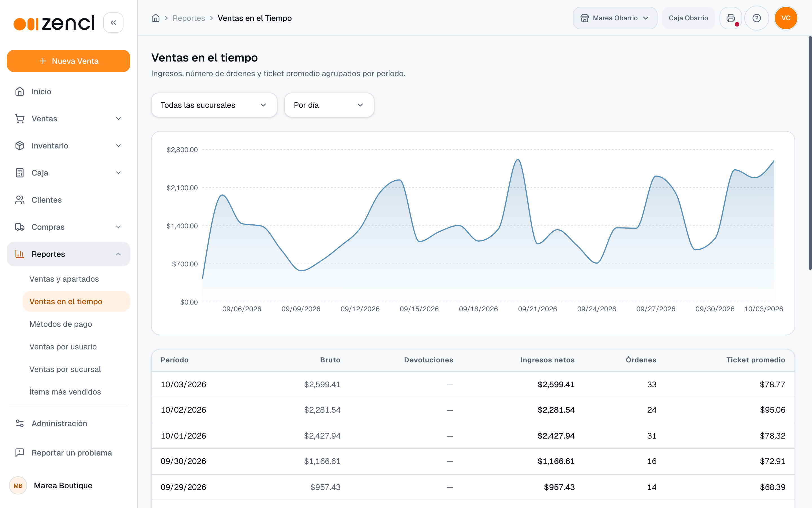Select Ventas en el tiempo report
Screen dimensions: 812x508
[x=76, y=301]
